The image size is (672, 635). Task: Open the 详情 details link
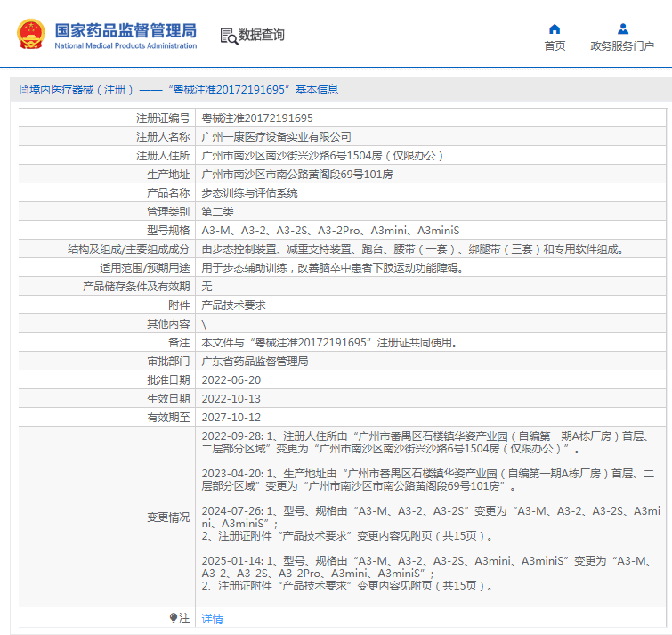pos(212,619)
